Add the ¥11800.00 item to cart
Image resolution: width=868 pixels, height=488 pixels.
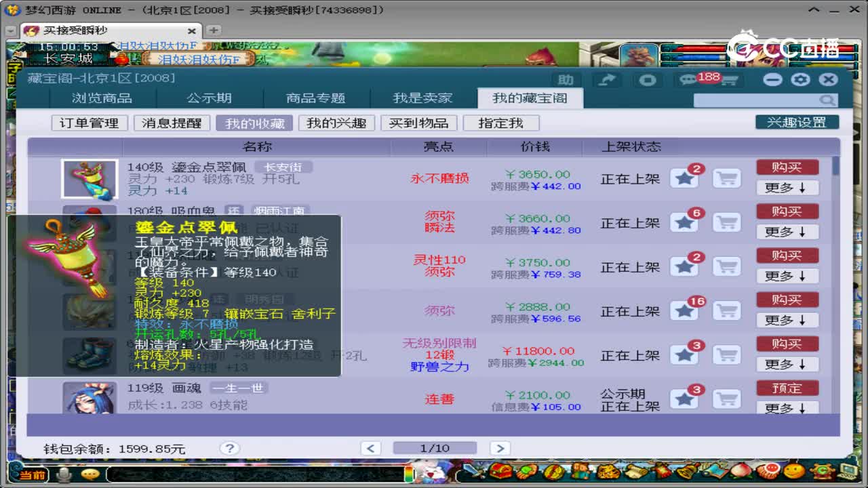(x=726, y=355)
